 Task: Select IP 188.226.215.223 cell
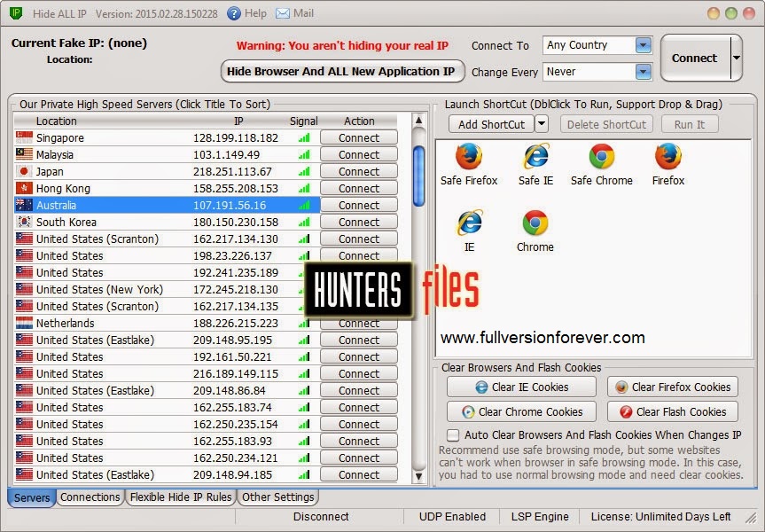click(x=236, y=323)
